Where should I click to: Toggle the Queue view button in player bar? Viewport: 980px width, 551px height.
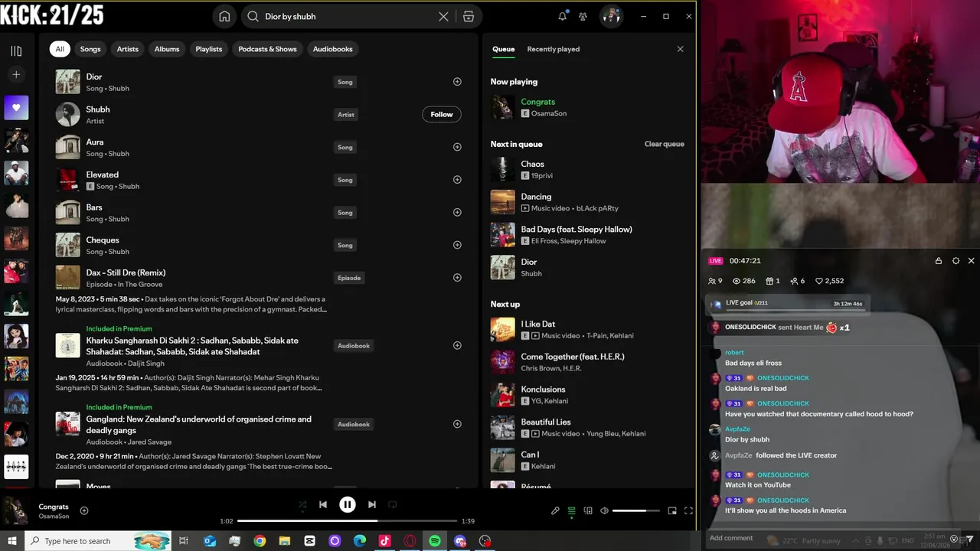click(x=571, y=510)
